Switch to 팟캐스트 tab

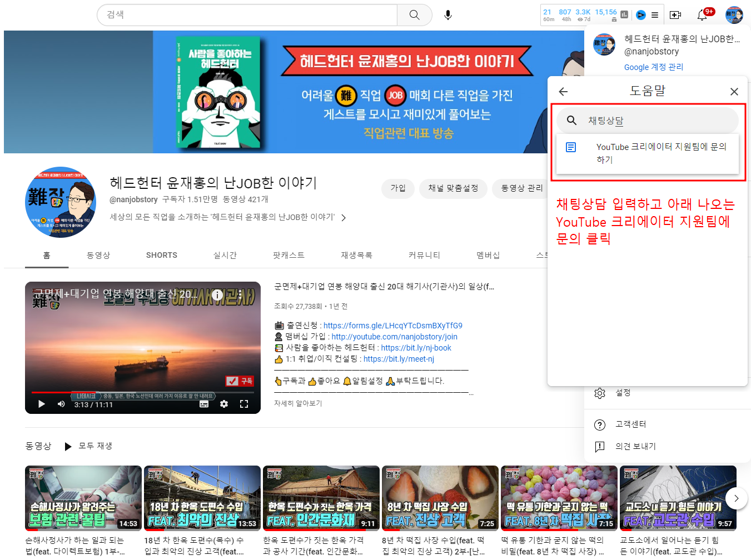[x=289, y=255]
